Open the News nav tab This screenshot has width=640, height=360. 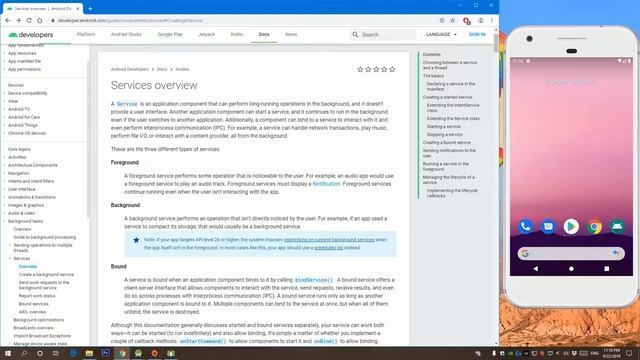tap(291, 34)
